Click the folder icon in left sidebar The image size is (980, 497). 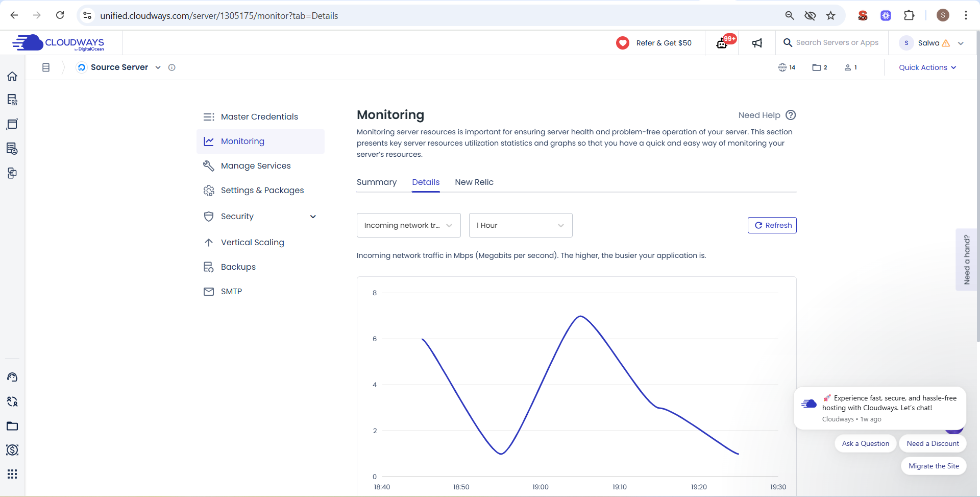(x=12, y=426)
